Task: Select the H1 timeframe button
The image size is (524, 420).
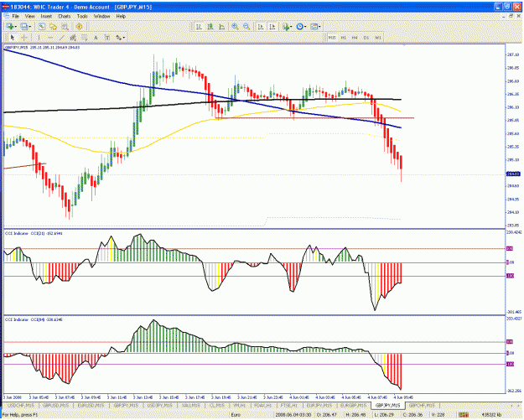Action: (x=343, y=38)
